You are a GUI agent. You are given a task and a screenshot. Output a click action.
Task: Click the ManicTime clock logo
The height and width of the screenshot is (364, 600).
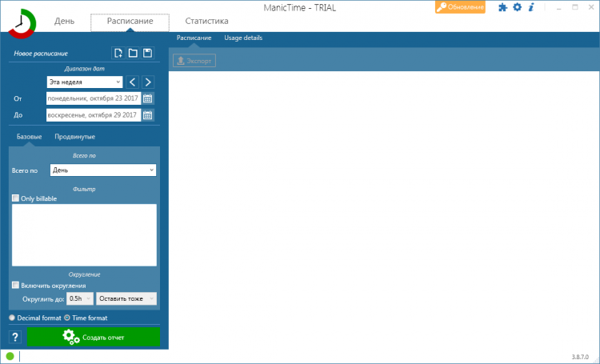[22, 23]
